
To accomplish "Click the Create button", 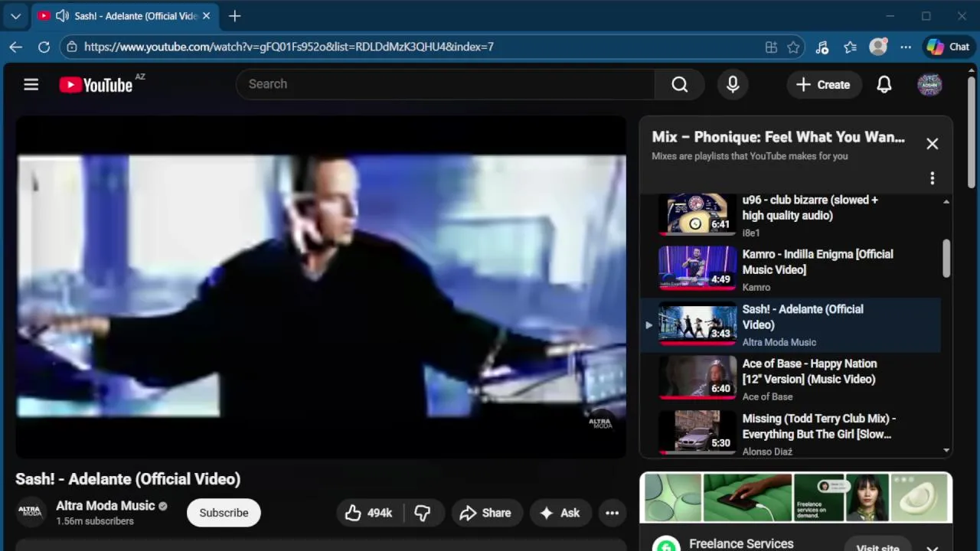I will [x=823, y=84].
